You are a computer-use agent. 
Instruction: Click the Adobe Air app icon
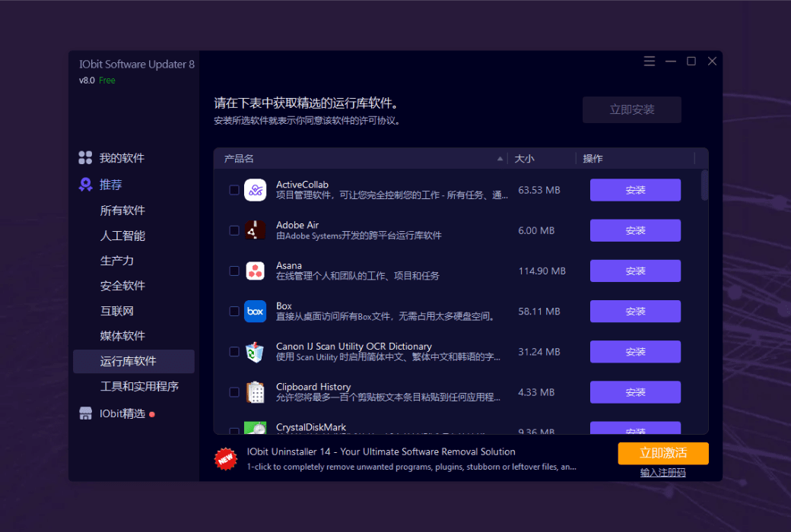pos(256,230)
